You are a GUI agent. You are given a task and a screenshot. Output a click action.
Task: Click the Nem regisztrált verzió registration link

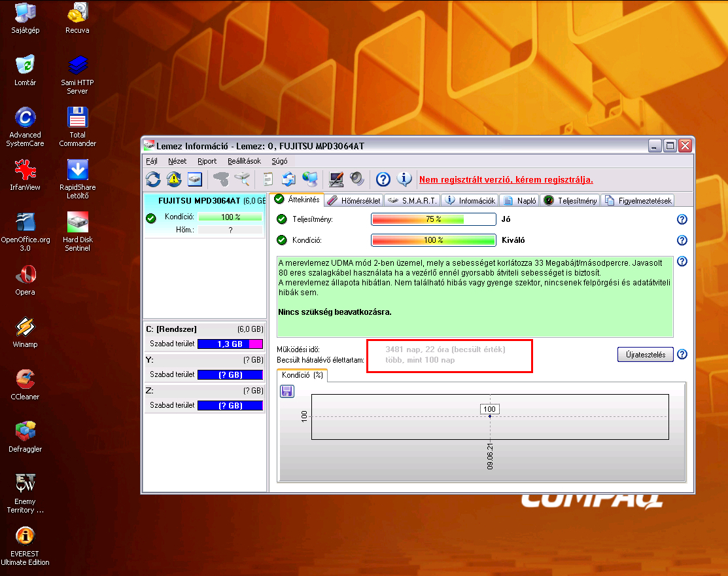[506, 180]
